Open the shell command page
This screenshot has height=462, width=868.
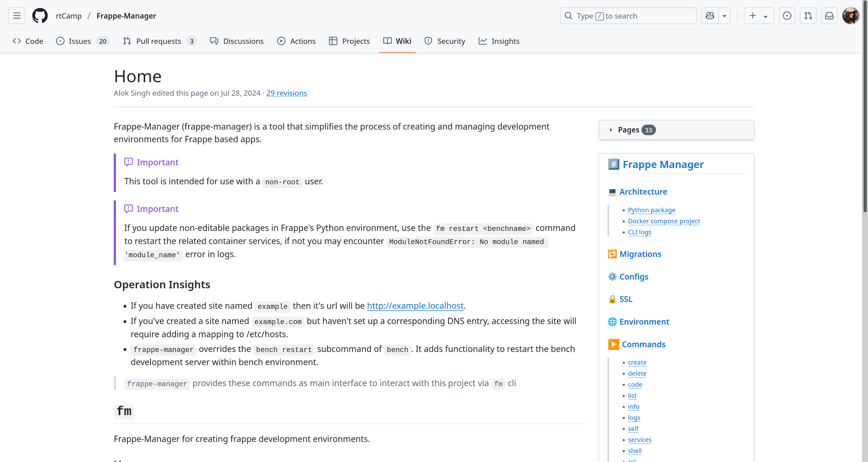634,451
